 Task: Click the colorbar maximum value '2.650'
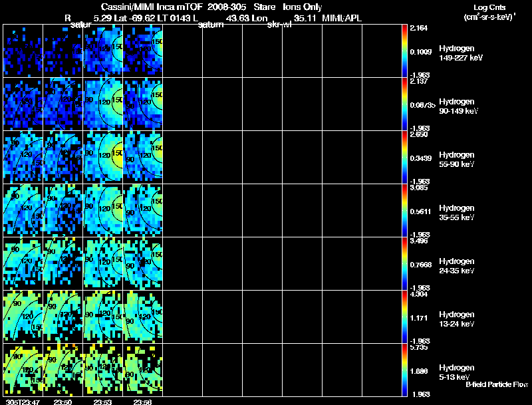tap(419, 134)
